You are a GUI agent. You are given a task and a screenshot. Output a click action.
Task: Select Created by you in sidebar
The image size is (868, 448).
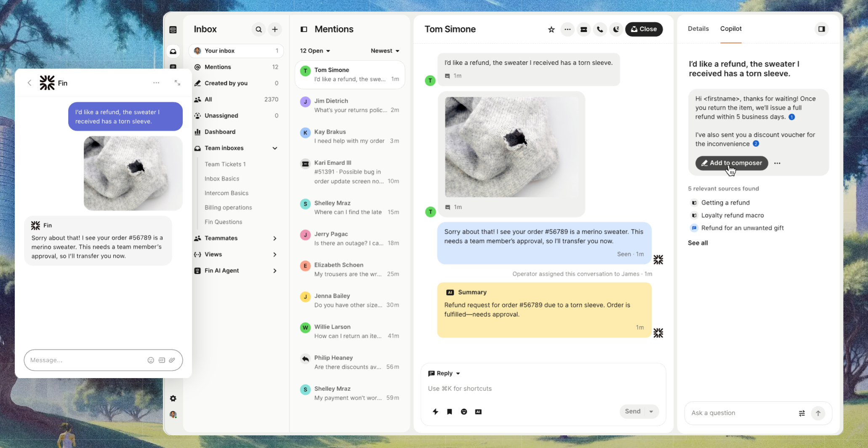(x=236, y=83)
